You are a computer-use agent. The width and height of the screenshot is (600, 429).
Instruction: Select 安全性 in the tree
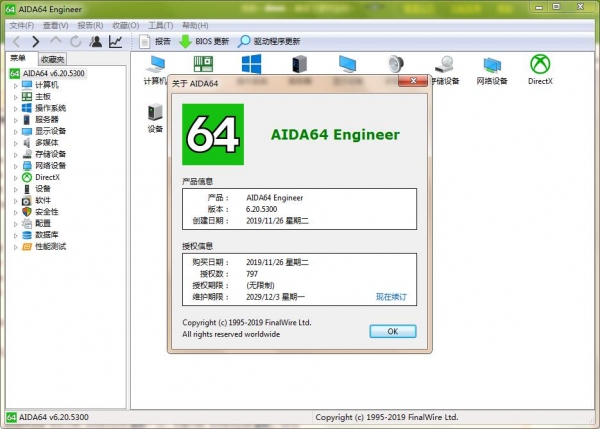tap(47, 212)
